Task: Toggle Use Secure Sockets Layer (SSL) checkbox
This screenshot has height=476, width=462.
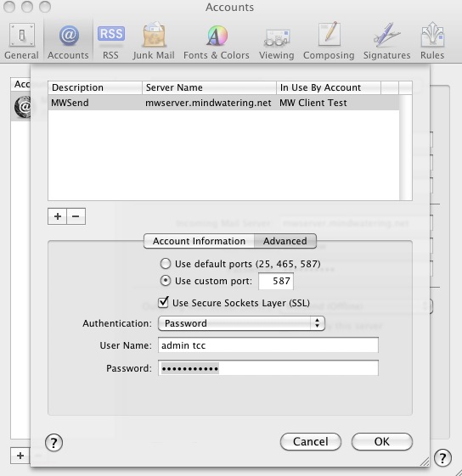Action: point(163,302)
